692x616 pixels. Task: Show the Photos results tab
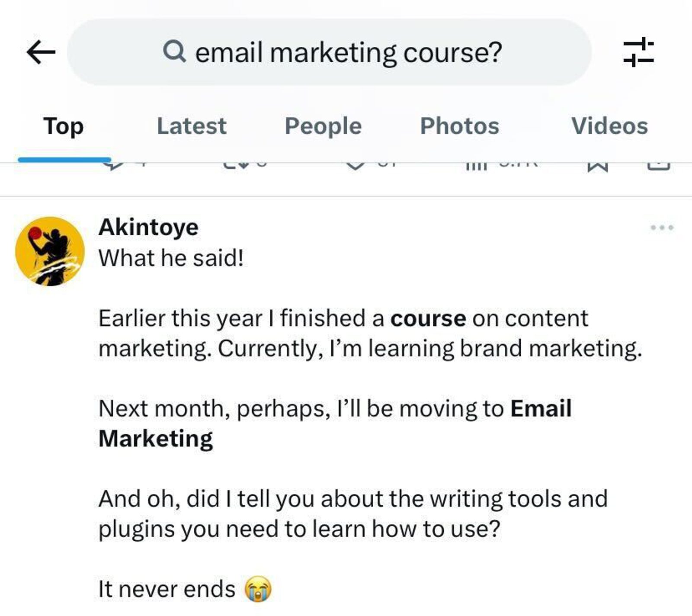coord(459,126)
